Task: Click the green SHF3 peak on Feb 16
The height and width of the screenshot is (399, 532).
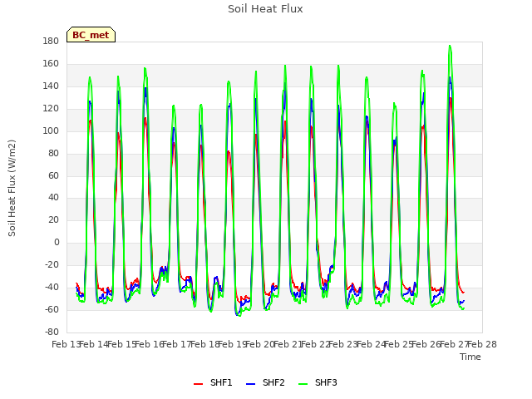Action: pyautogui.click(x=145, y=68)
